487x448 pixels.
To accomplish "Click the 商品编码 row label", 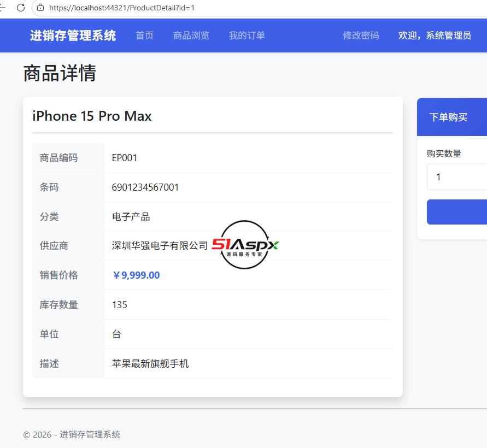I will (58, 158).
